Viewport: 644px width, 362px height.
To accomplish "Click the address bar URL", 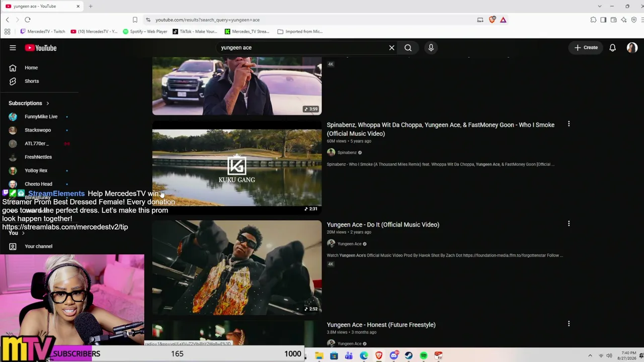I will pyautogui.click(x=207, y=20).
